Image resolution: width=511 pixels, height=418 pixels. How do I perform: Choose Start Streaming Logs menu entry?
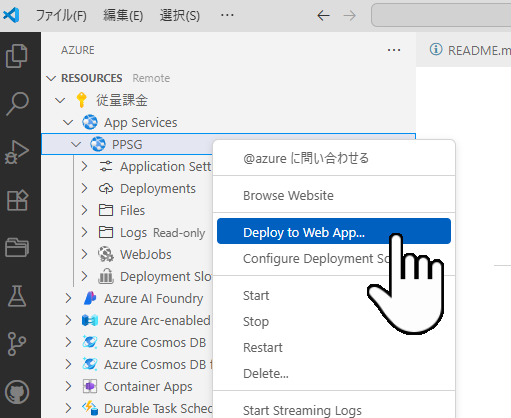click(x=334, y=410)
